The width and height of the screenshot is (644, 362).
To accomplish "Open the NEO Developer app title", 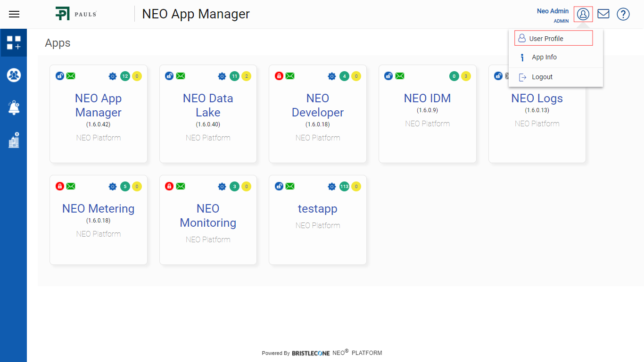I will (x=318, y=105).
